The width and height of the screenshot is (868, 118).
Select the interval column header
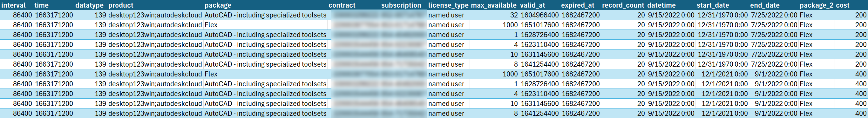13,5
